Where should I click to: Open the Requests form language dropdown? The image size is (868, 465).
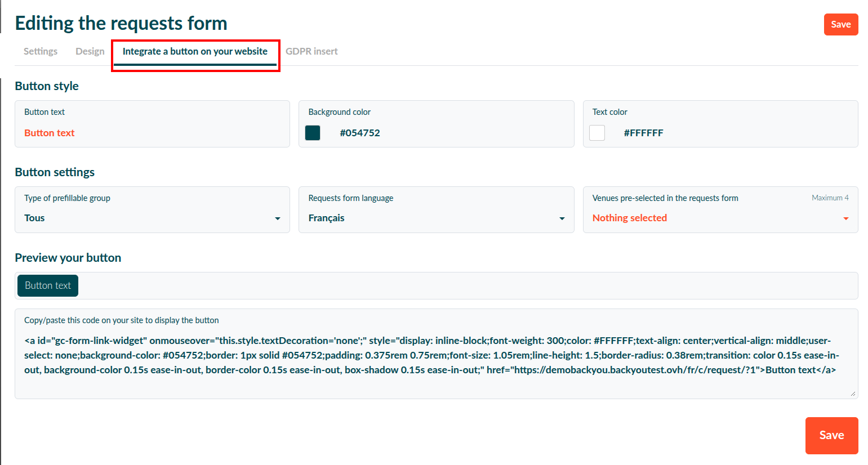[436, 209]
